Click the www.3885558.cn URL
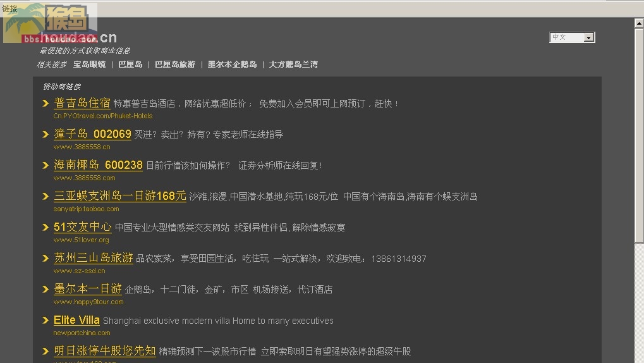 click(x=82, y=147)
